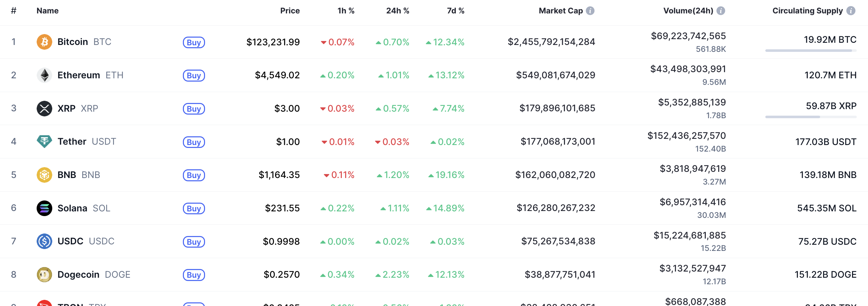The width and height of the screenshot is (868, 306).
Task: Open Ethereum's market cap value $549,081,674,029
Action: (x=556, y=75)
